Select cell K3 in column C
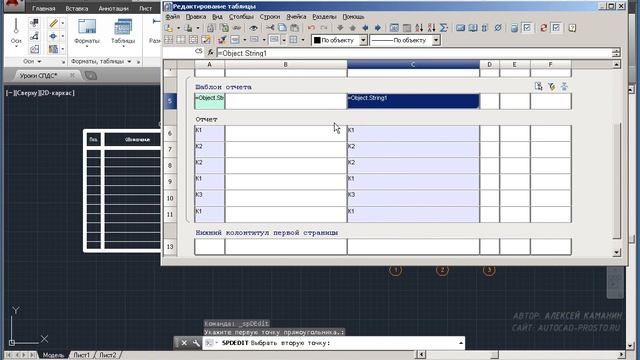Viewport: 640px width, 360px height. [x=413, y=198]
